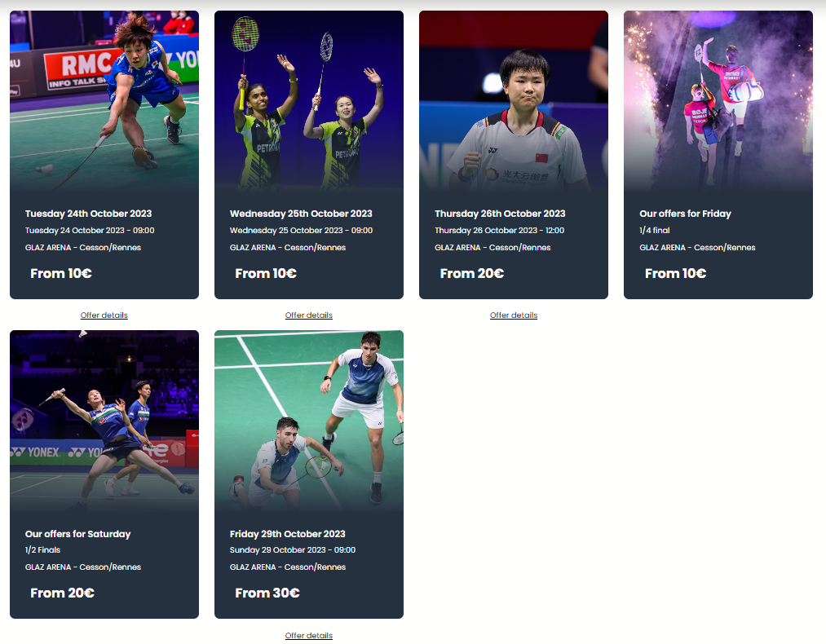
Task: Choose the 'From 20€' price on the Thursday card
Action: tap(472, 273)
